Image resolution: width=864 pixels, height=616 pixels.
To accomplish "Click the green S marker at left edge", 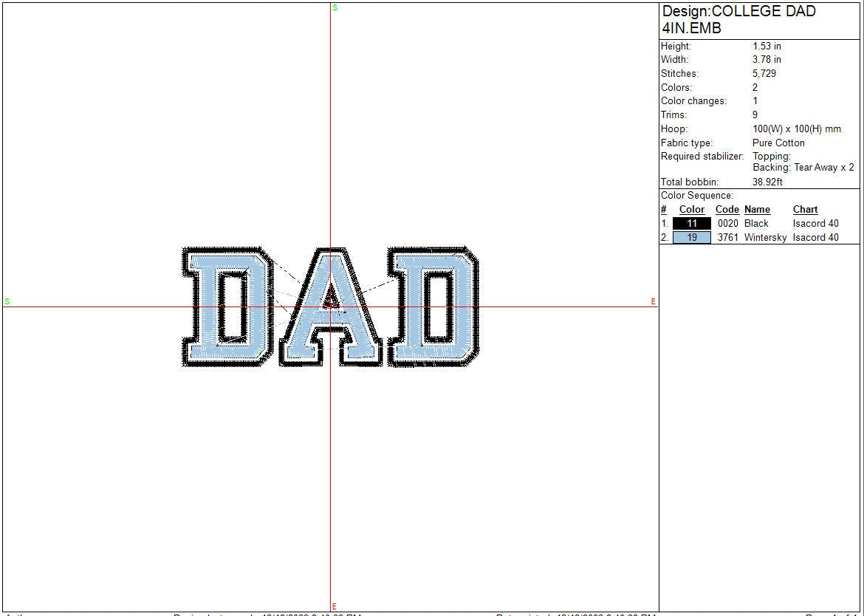I will tap(7, 301).
